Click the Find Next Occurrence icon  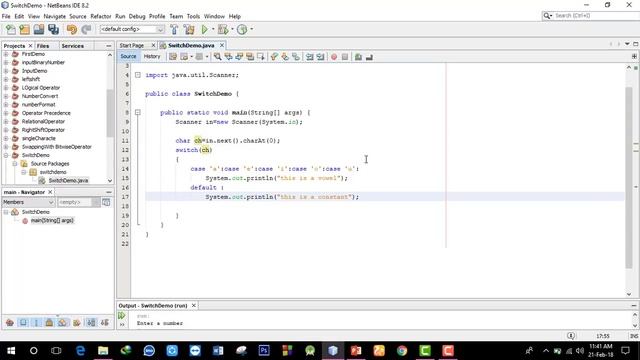point(239,57)
